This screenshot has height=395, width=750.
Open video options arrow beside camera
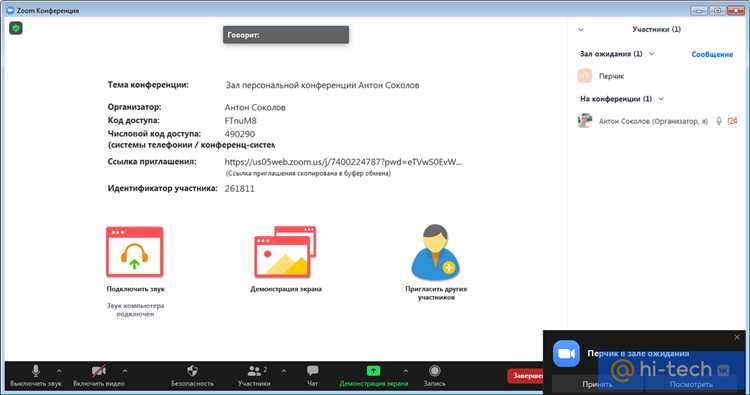pos(124,371)
